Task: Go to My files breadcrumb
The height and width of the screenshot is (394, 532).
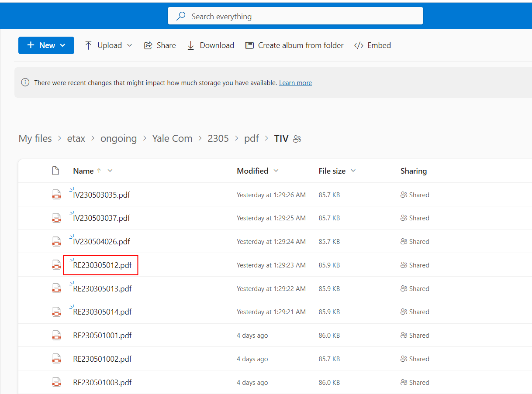Action: pos(35,138)
